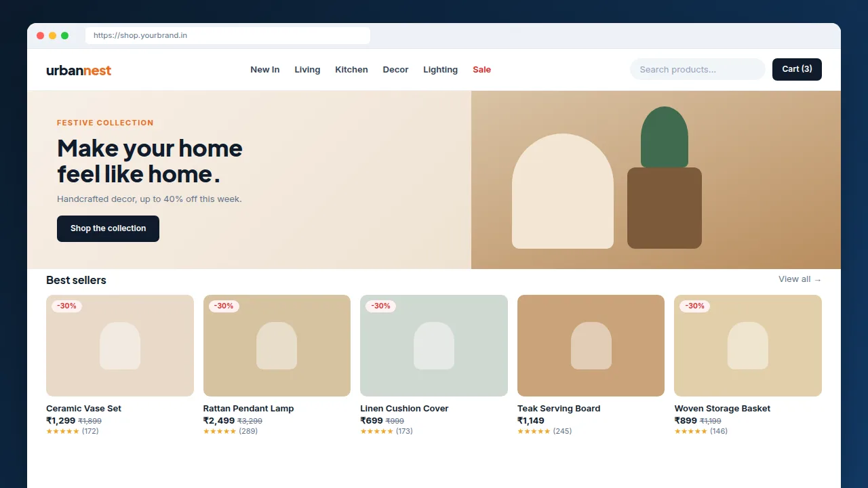The height and width of the screenshot is (488, 868).
Task: Click the star rating for Woven Storage Basket
Action: coord(690,432)
